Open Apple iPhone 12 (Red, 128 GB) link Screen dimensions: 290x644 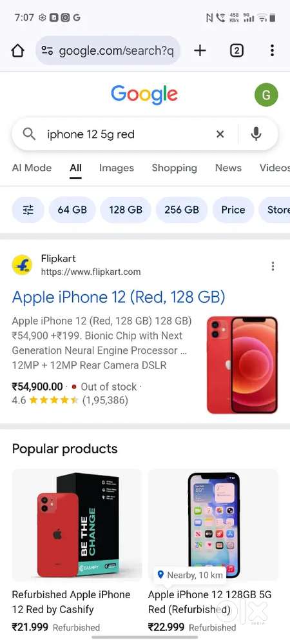119,297
